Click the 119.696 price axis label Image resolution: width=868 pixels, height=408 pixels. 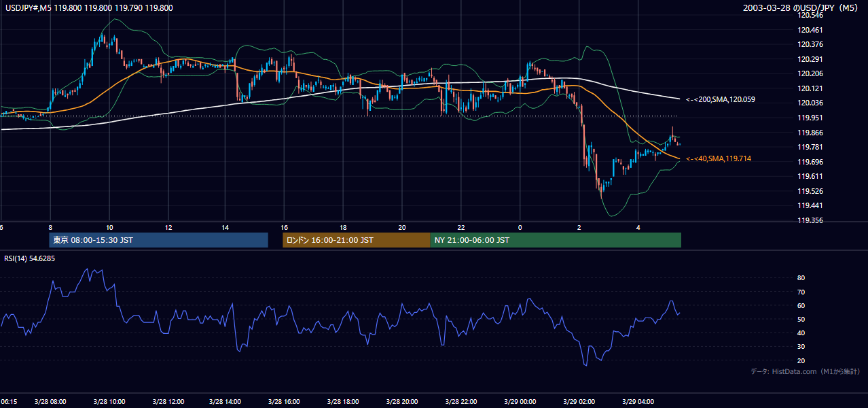810,162
